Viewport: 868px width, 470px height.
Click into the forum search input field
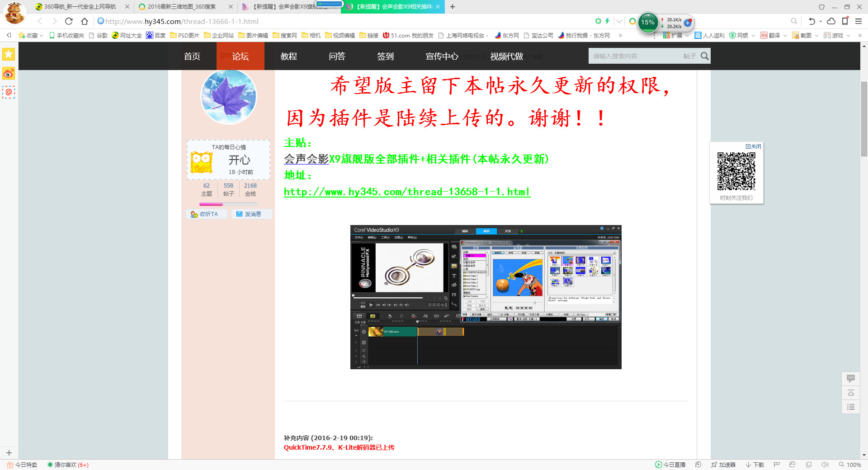635,56
